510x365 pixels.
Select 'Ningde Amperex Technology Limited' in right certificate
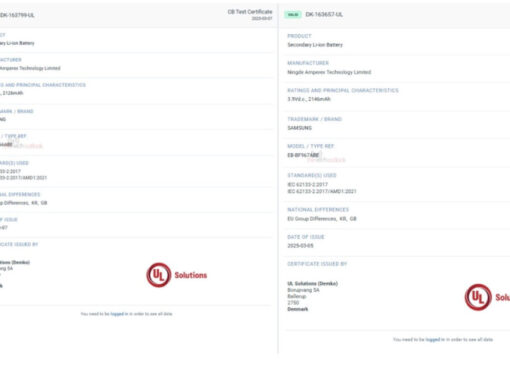329,72
